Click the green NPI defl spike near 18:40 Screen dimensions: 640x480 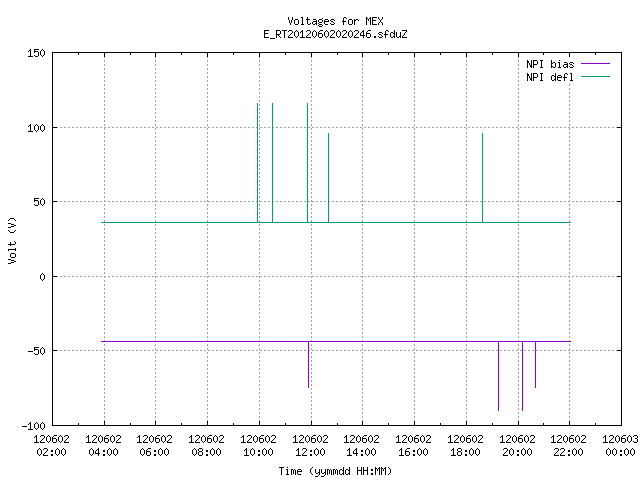(x=482, y=178)
